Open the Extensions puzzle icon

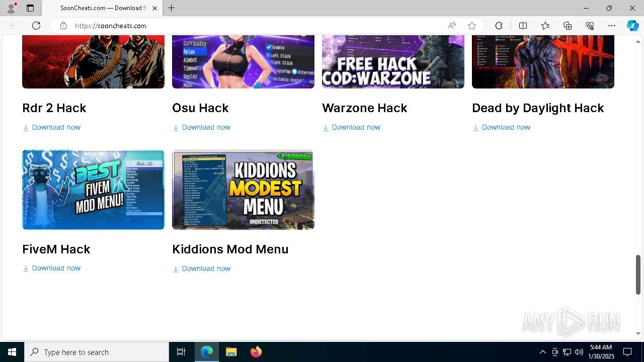(499, 26)
